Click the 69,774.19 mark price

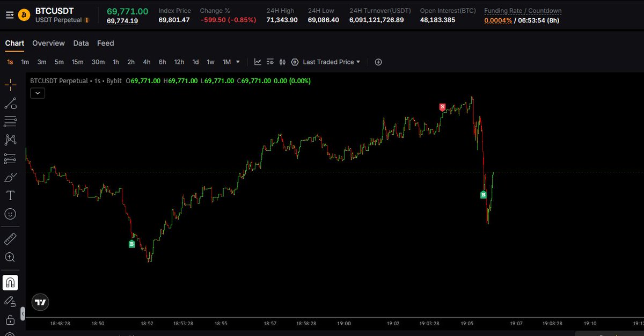coord(122,21)
